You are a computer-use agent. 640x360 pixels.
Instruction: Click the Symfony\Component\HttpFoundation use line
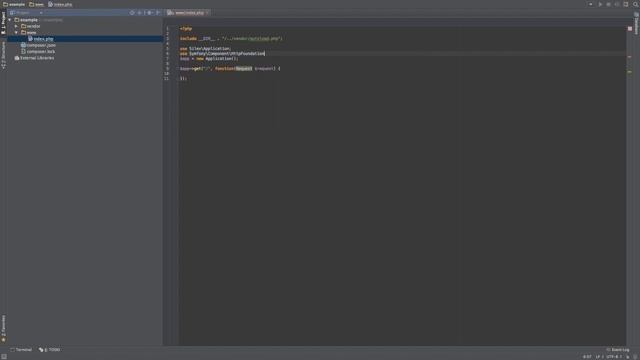(x=222, y=53)
